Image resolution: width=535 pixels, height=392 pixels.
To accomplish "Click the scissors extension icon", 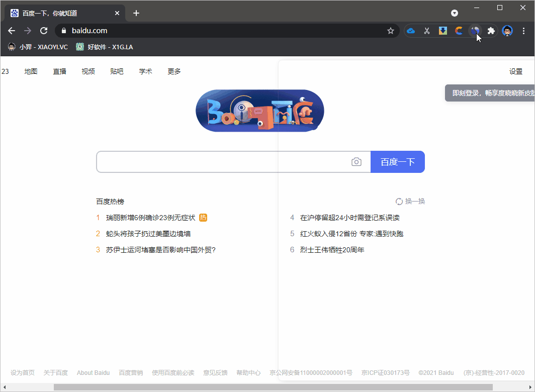I will coord(427,31).
